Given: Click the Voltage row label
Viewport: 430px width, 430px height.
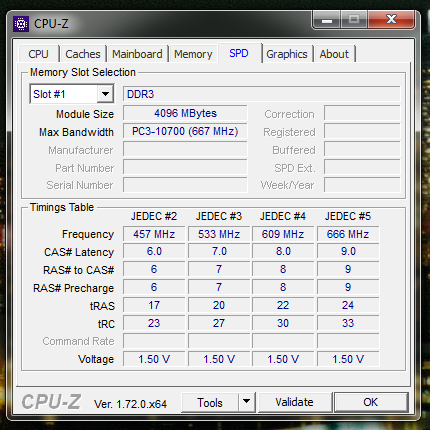Looking at the screenshot, I should [96, 359].
